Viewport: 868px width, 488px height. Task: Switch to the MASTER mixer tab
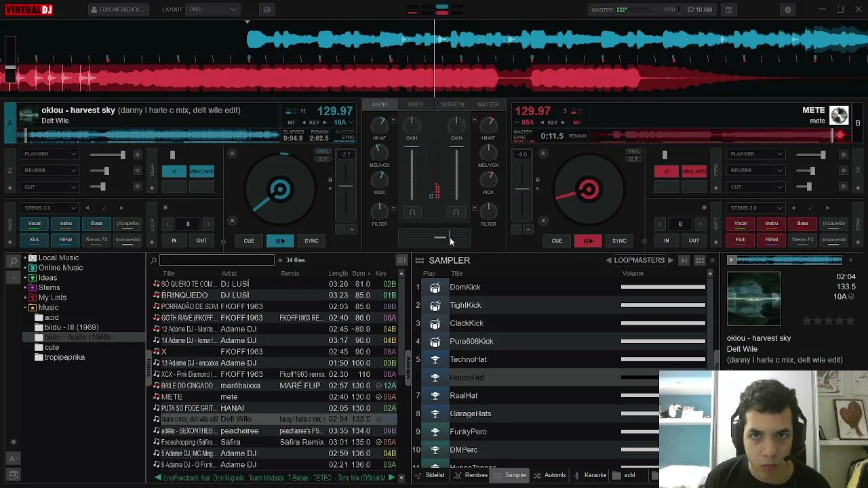488,104
